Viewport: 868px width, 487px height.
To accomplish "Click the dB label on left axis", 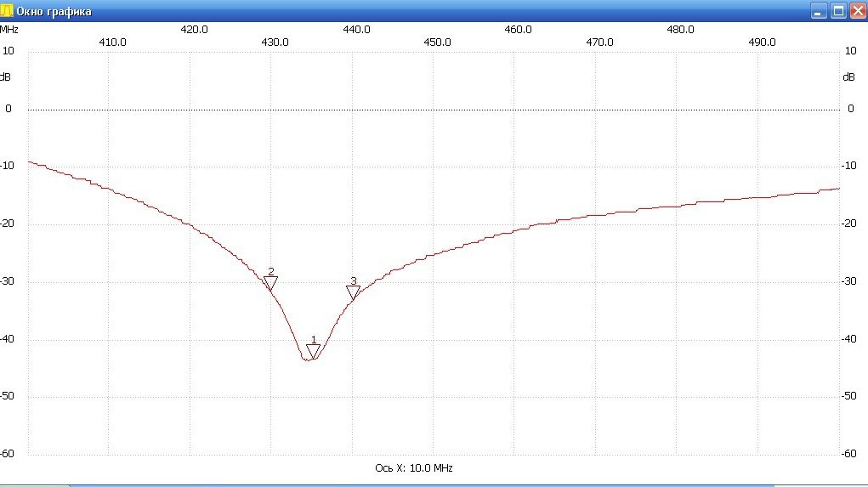I will [7, 77].
